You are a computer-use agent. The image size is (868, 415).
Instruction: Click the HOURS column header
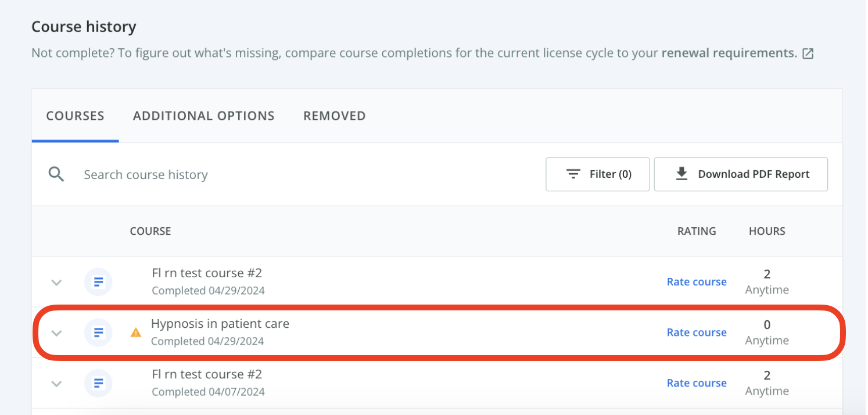[766, 231]
